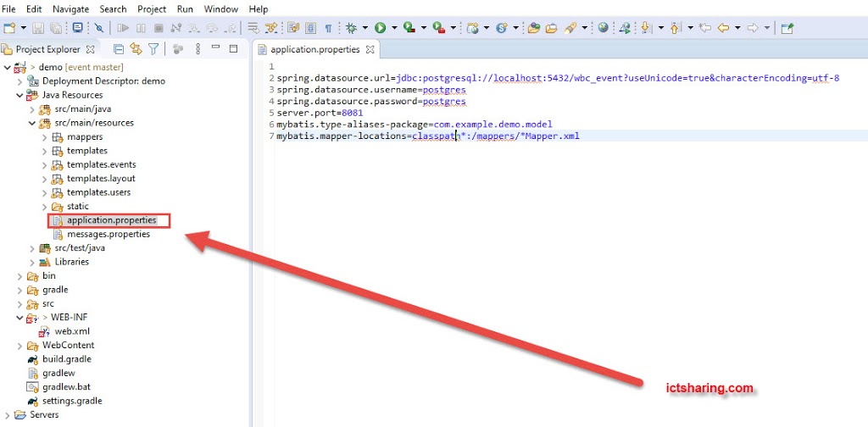Click the Save All icon
Image resolution: width=868 pixels, height=427 pixels.
(x=56, y=28)
